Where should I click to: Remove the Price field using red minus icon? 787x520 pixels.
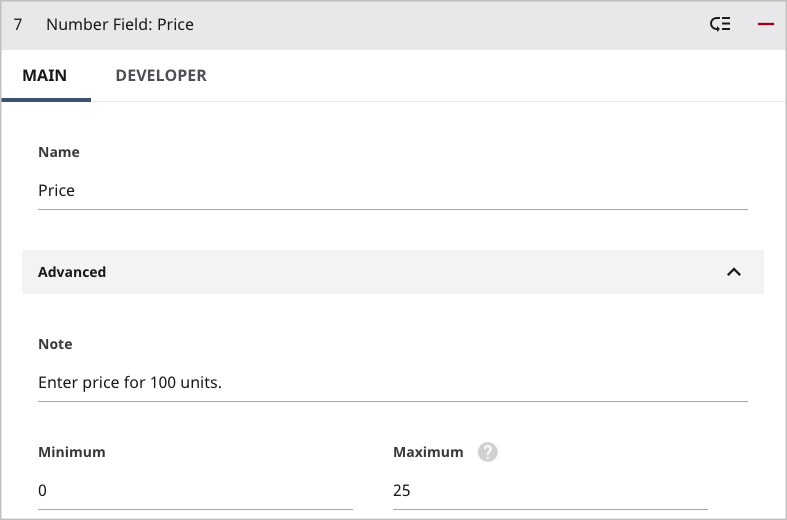click(765, 24)
